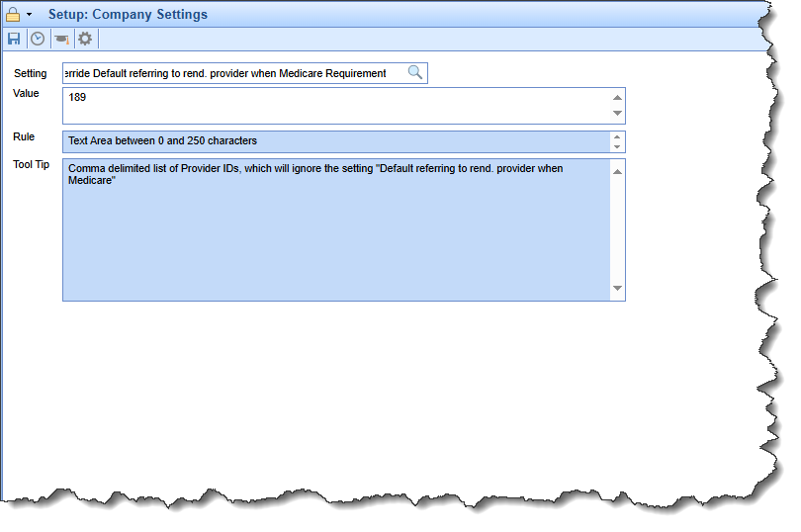801x532 pixels.
Task: Click the graduation cap training icon
Action: 62,40
